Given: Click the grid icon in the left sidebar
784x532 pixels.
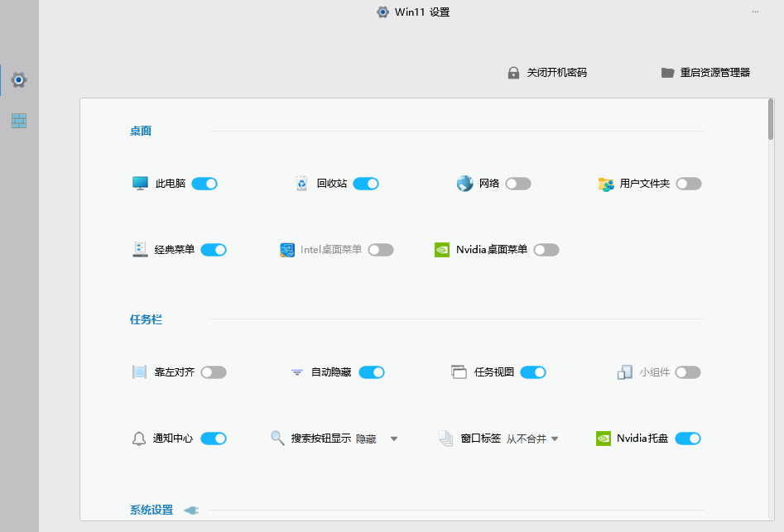Looking at the screenshot, I should click(x=18, y=120).
